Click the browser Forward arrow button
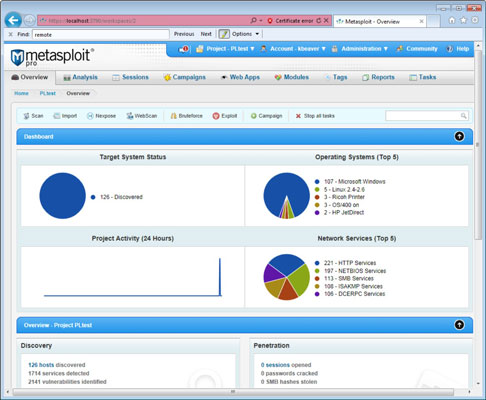This screenshot has height=400, width=486. [29, 21]
